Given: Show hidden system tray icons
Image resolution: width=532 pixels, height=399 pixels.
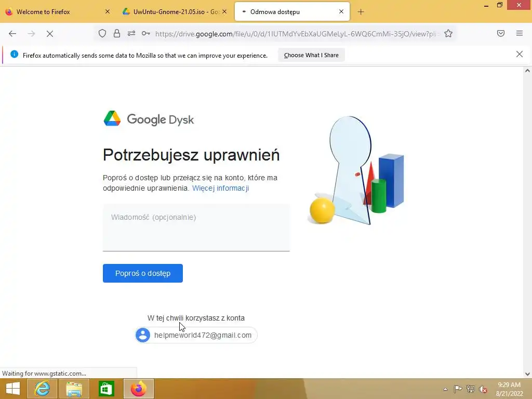Looking at the screenshot, I should click(445, 389).
